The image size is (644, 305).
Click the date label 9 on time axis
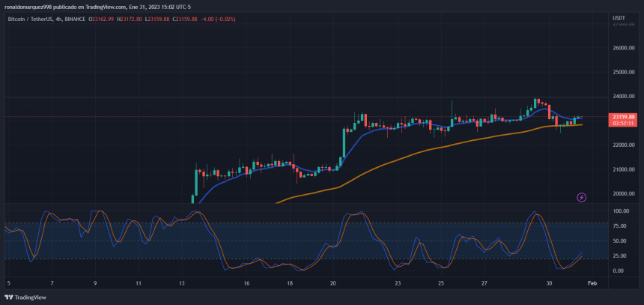coord(95,283)
